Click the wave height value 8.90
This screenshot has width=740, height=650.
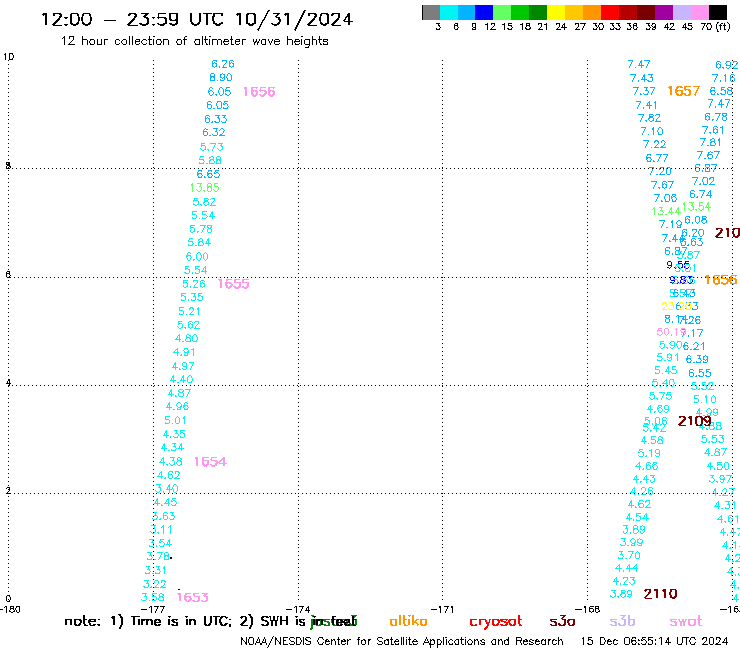tap(221, 77)
